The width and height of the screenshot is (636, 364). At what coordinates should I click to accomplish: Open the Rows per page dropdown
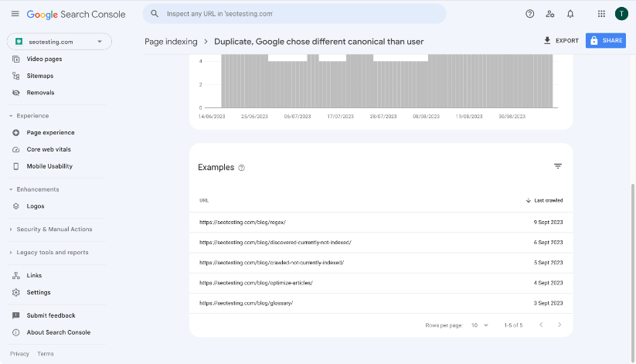tap(479, 325)
